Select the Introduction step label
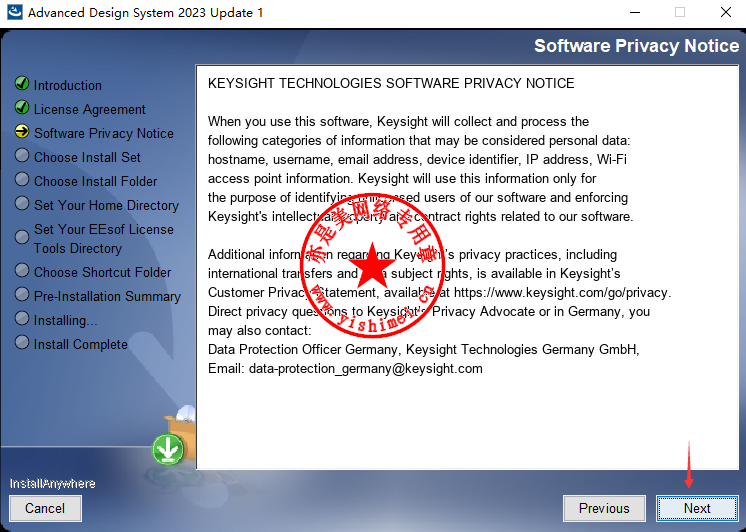The image size is (746, 532). coord(68,85)
